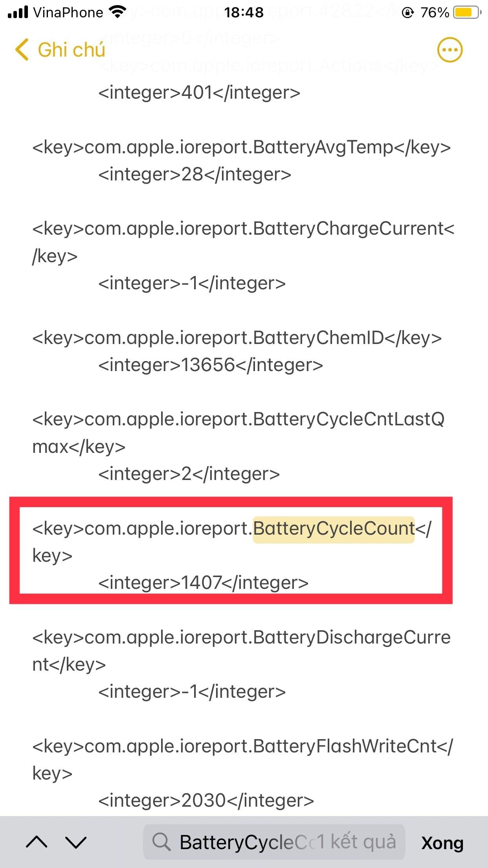Tap the back chevron to Ghi chú

coord(22,50)
